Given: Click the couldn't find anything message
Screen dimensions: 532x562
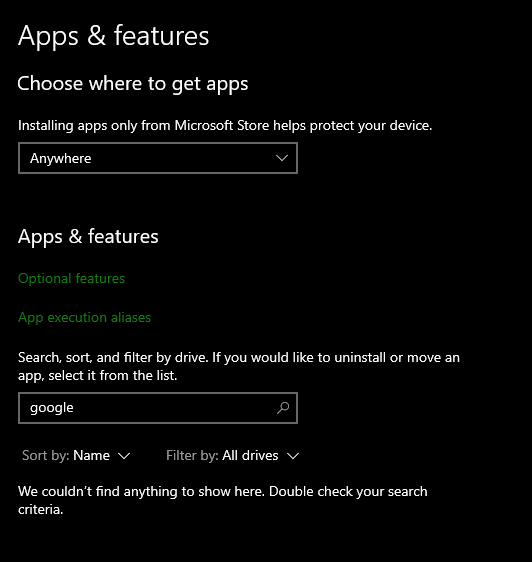Looking at the screenshot, I should coord(223,500).
